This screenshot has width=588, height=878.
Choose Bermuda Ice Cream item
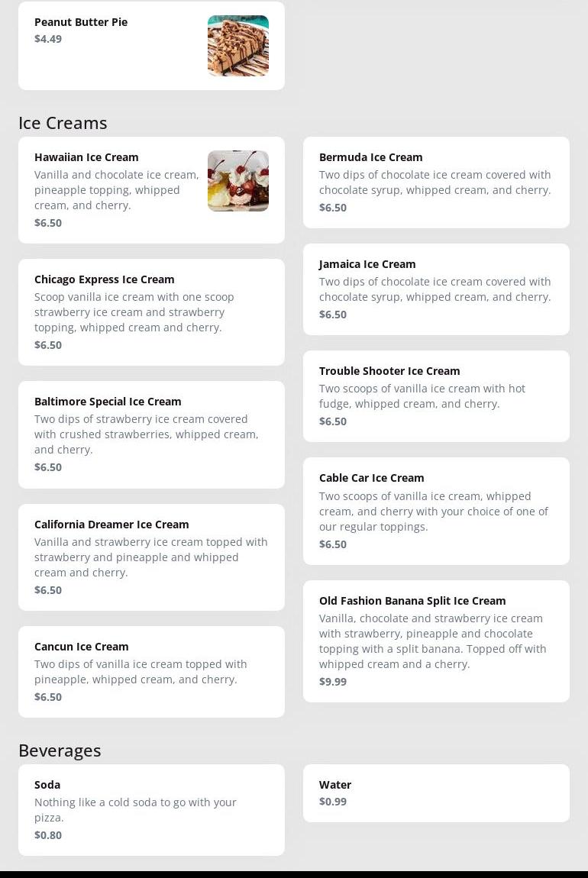click(435, 182)
